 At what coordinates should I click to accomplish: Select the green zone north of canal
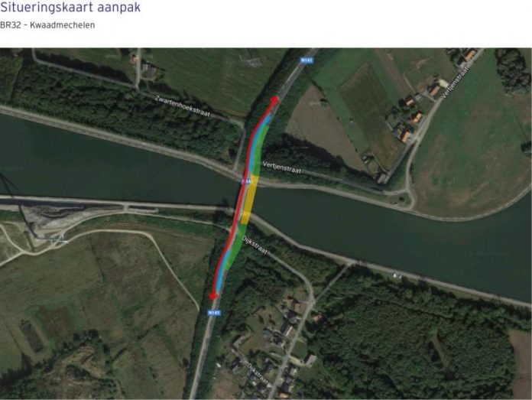[260, 151]
